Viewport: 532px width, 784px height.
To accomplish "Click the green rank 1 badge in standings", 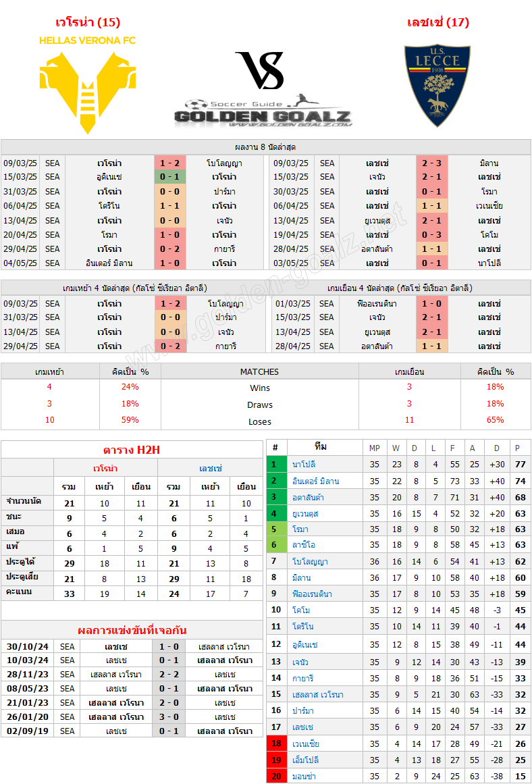I will [x=277, y=465].
